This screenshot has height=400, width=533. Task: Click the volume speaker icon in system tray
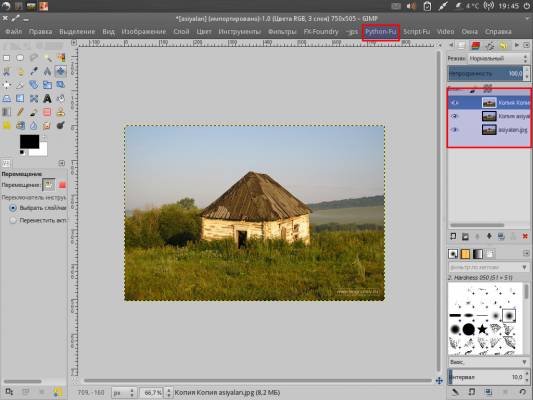tap(411, 6)
